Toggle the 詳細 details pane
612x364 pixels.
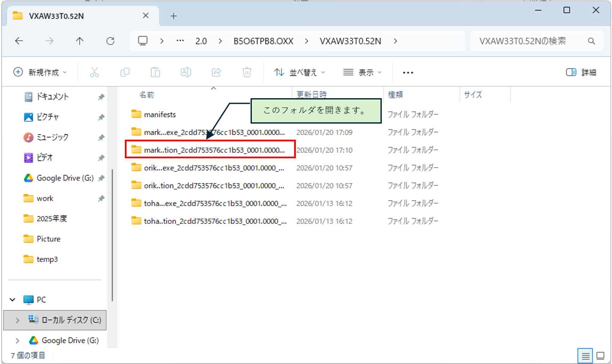(581, 72)
